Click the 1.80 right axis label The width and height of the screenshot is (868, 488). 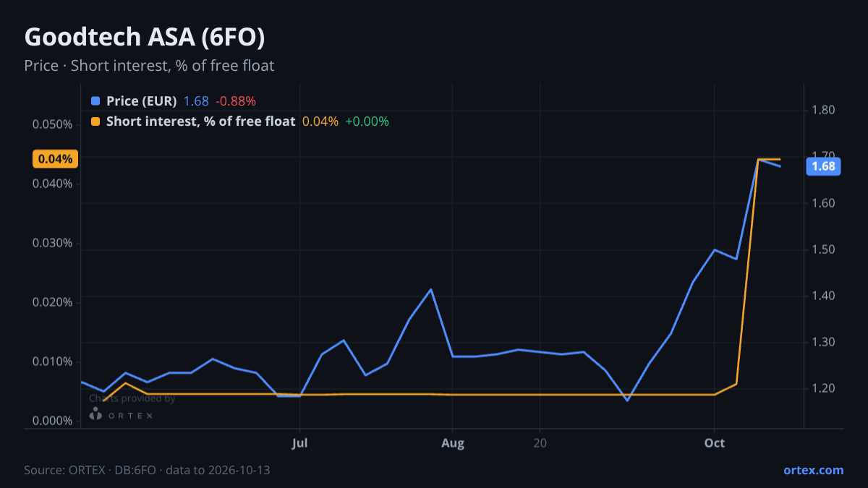[824, 111]
